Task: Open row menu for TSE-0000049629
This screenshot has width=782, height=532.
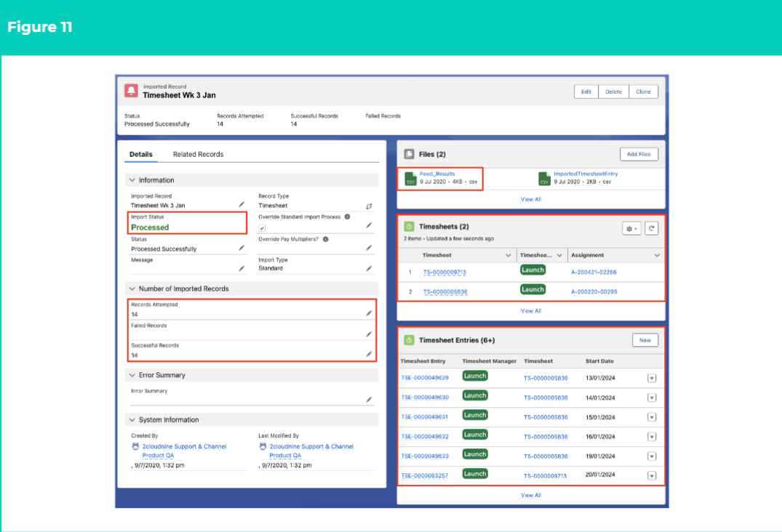Action: click(x=652, y=378)
